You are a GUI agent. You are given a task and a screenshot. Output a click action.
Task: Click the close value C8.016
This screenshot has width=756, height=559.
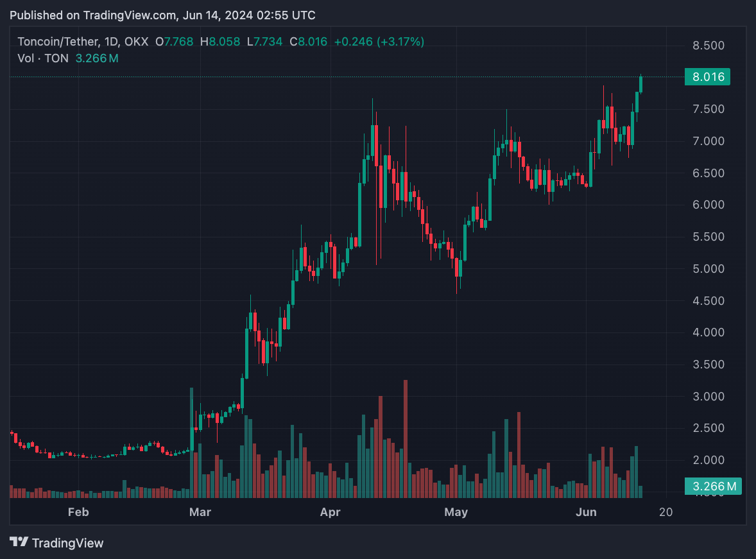(x=308, y=42)
